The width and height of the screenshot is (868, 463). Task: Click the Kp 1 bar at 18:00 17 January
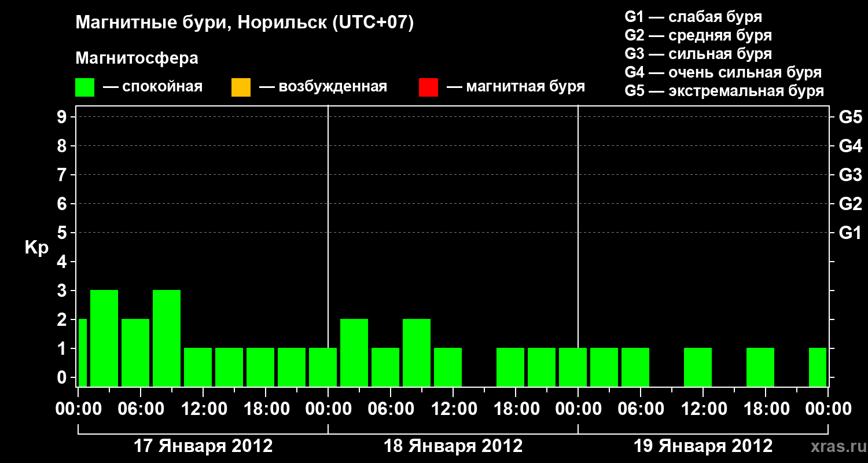click(260, 367)
